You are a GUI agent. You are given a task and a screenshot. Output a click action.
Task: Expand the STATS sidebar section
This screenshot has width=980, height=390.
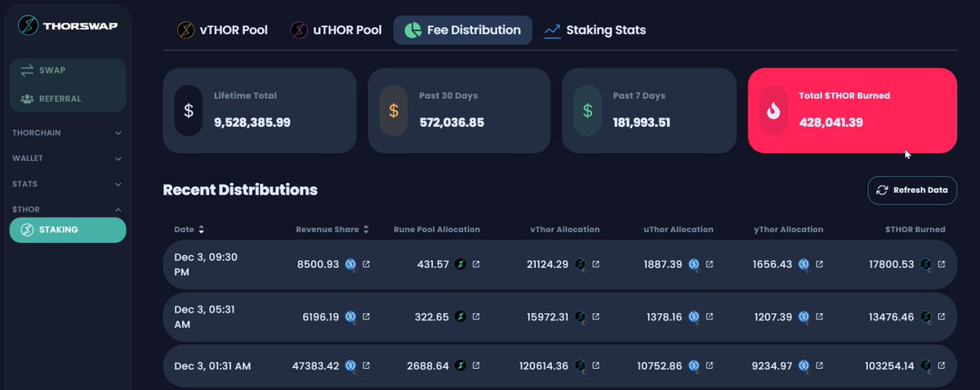(x=66, y=184)
